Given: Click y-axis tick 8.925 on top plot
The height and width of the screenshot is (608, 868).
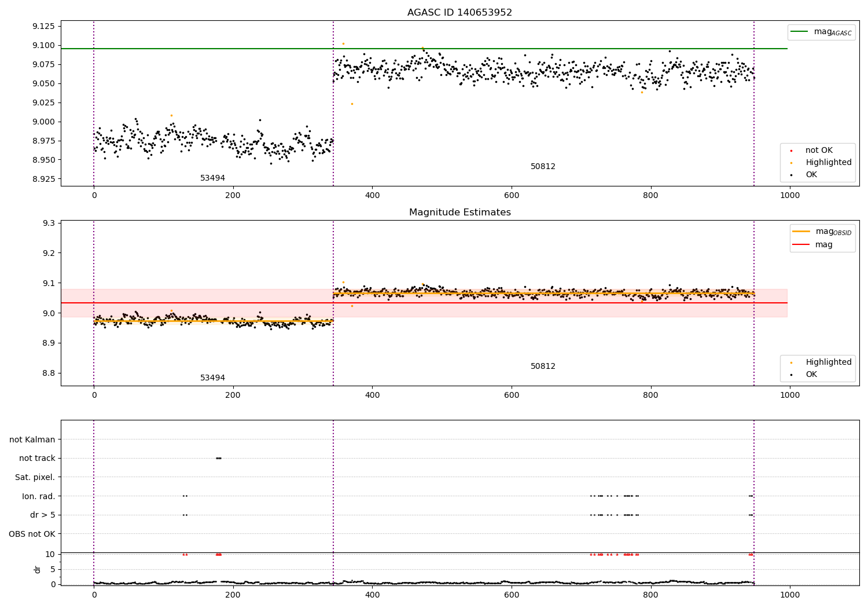Looking at the screenshot, I should [43, 179].
